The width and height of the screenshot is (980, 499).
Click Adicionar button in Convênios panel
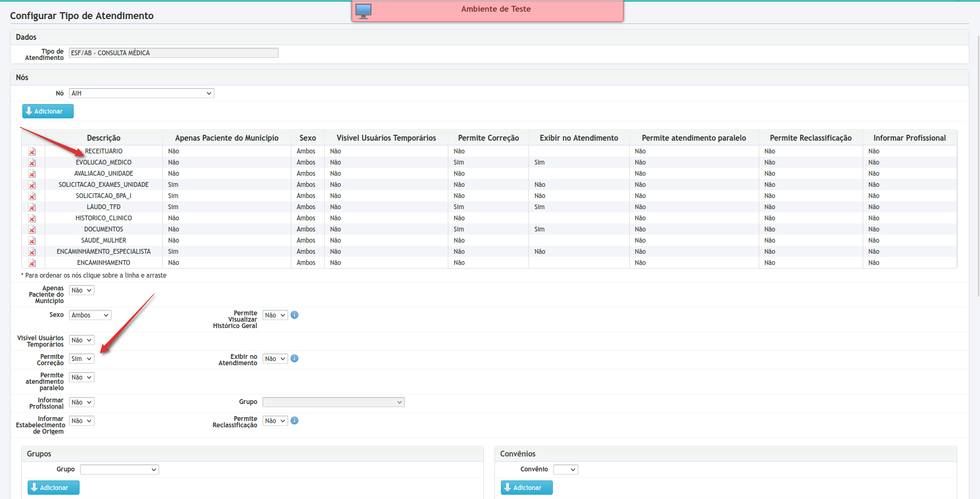click(526, 488)
